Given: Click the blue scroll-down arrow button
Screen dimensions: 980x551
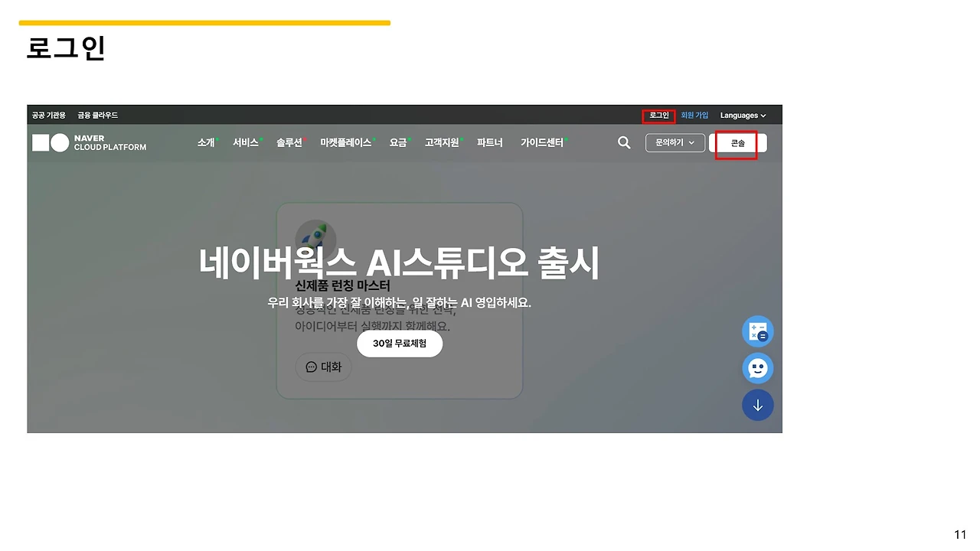Looking at the screenshot, I should (757, 405).
